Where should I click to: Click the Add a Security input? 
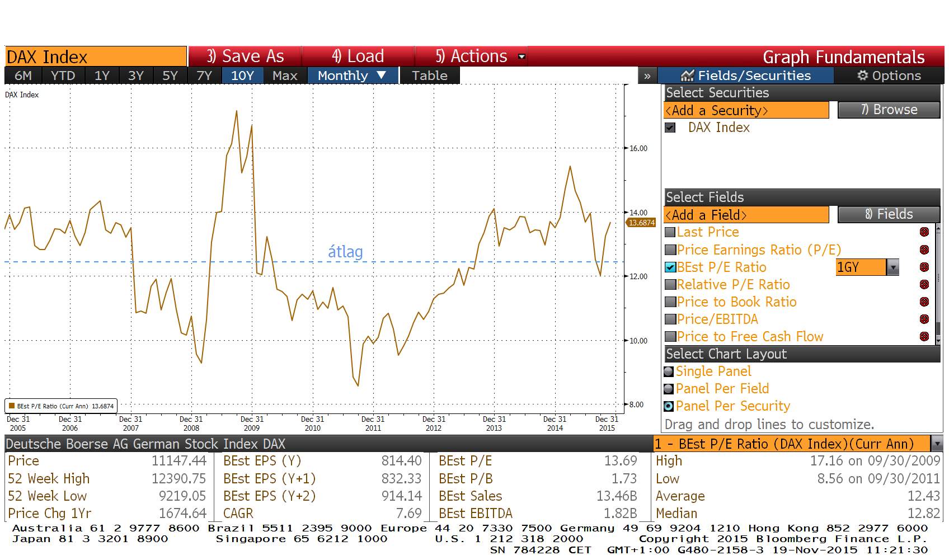746,110
